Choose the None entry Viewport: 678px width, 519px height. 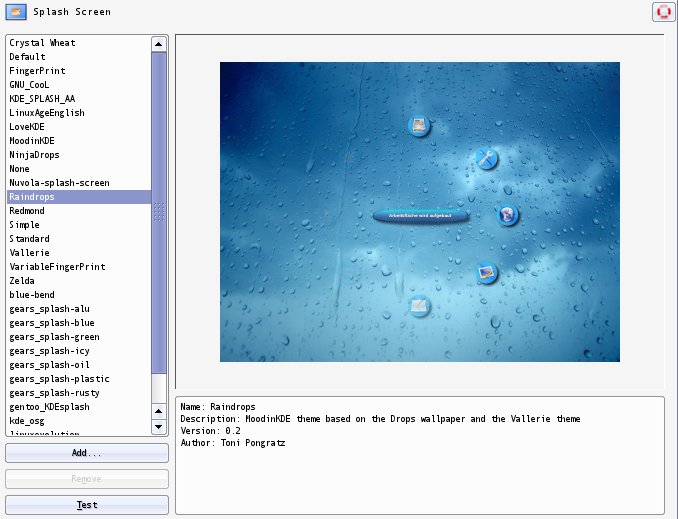click(79, 169)
